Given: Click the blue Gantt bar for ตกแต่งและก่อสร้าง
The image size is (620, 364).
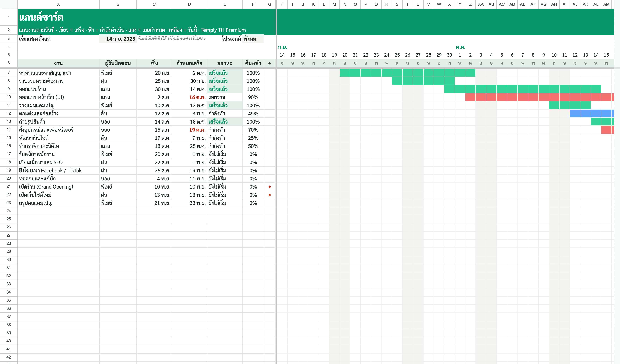Looking at the screenshot, I should (592, 114).
